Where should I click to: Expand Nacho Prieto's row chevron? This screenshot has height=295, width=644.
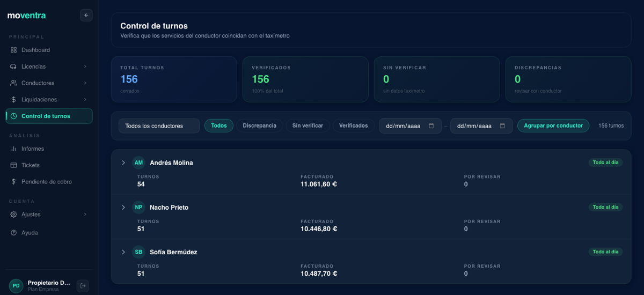[x=123, y=207]
